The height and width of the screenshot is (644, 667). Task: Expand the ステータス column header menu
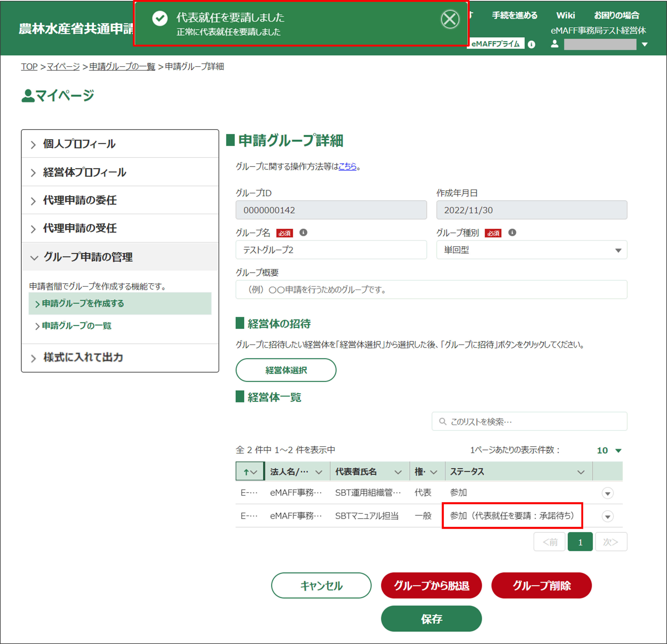[x=580, y=472]
